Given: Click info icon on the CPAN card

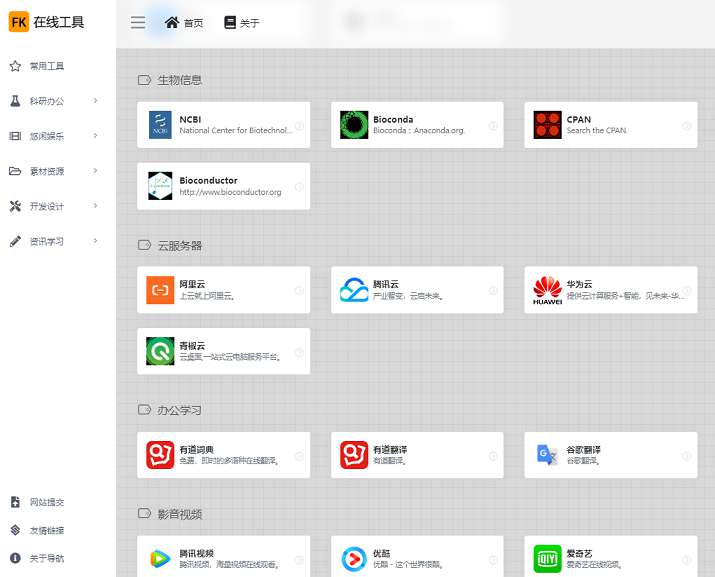Looking at the screenshot, I should click(x=686, y=126).
